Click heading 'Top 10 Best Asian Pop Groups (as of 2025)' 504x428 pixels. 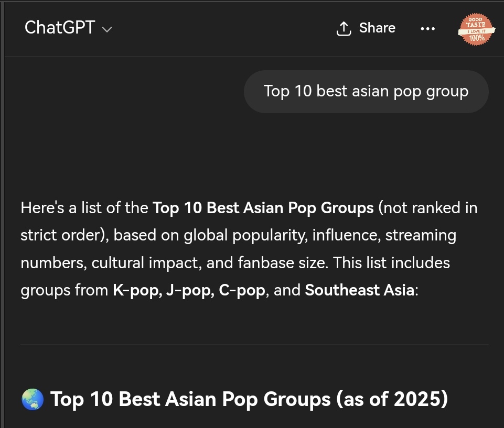click(x=249, y=399)
